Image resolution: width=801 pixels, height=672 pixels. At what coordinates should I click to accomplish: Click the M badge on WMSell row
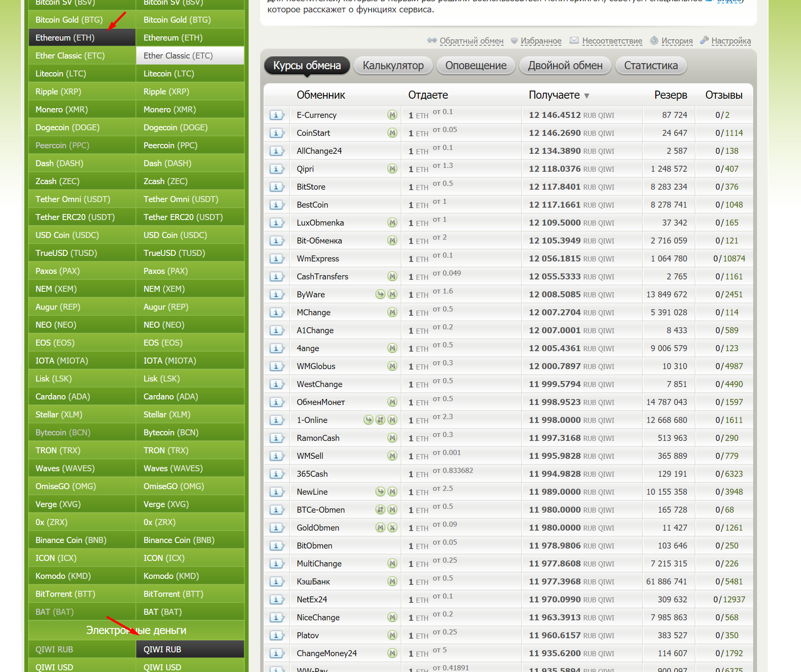tap(392, 456)
